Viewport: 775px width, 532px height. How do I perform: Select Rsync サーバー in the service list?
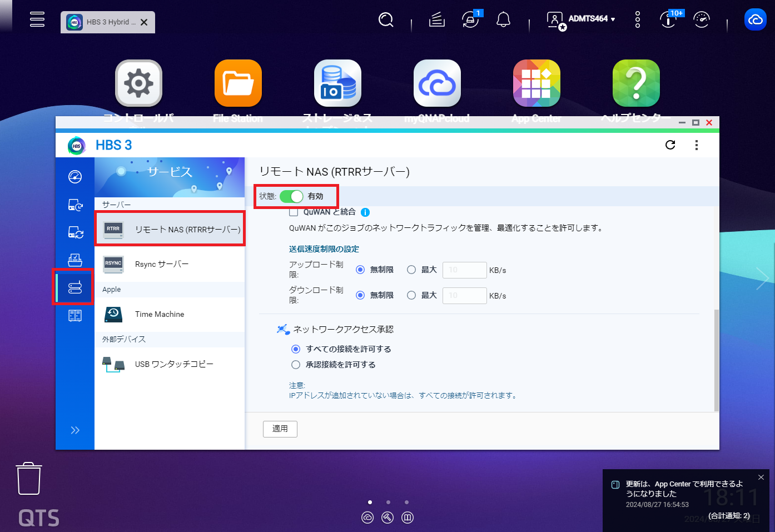coord(170,264)
